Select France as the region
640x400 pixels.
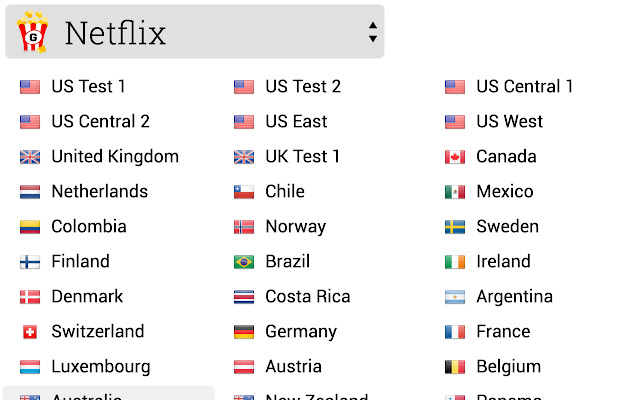[x=503, y=332]
